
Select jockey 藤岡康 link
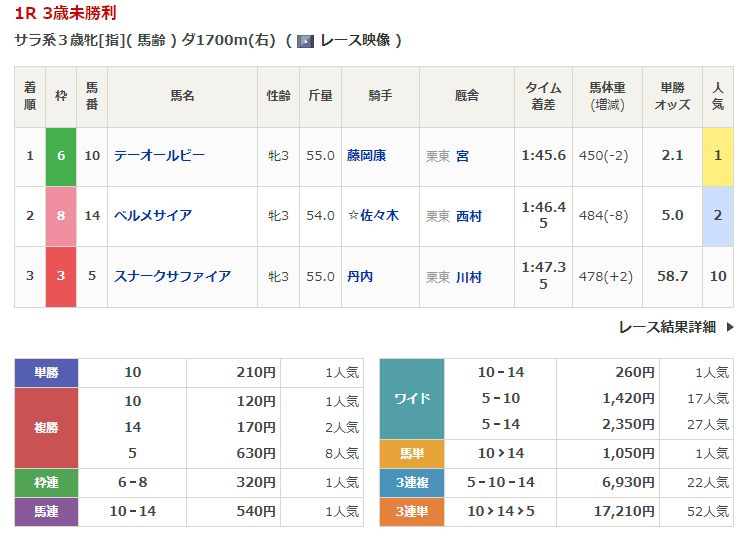tap(366, 156)
